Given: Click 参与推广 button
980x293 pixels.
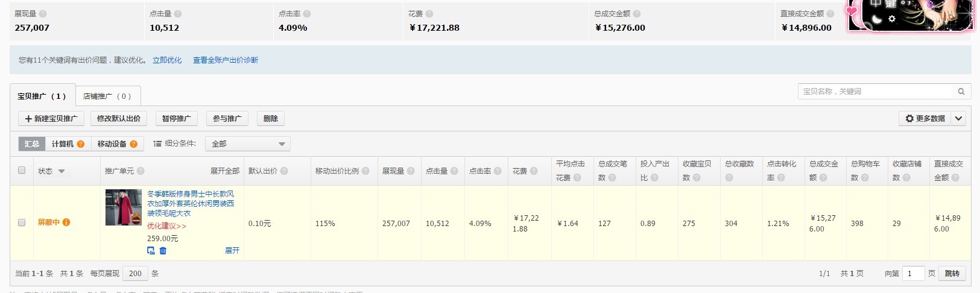Looking at the screenshot, I should 227,119.
